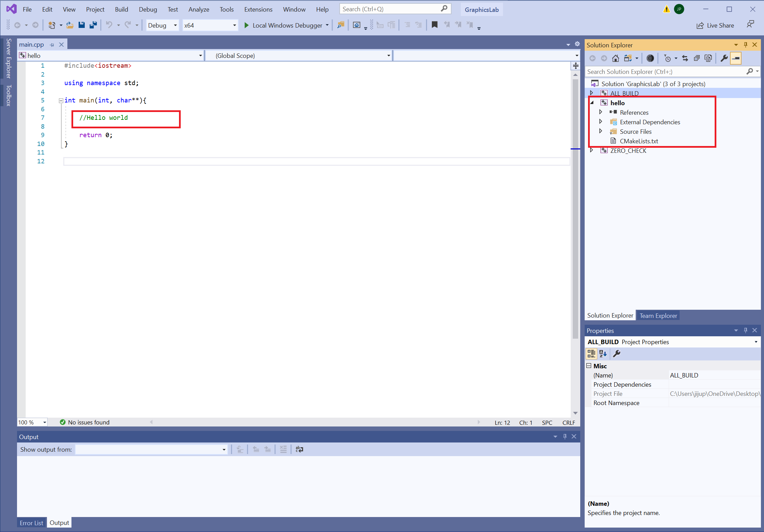Viewport: 764px width, 532px height.
Task: Expand the ALL_BUILD project node
Action: pyautogui.click(x=591, y=93)
